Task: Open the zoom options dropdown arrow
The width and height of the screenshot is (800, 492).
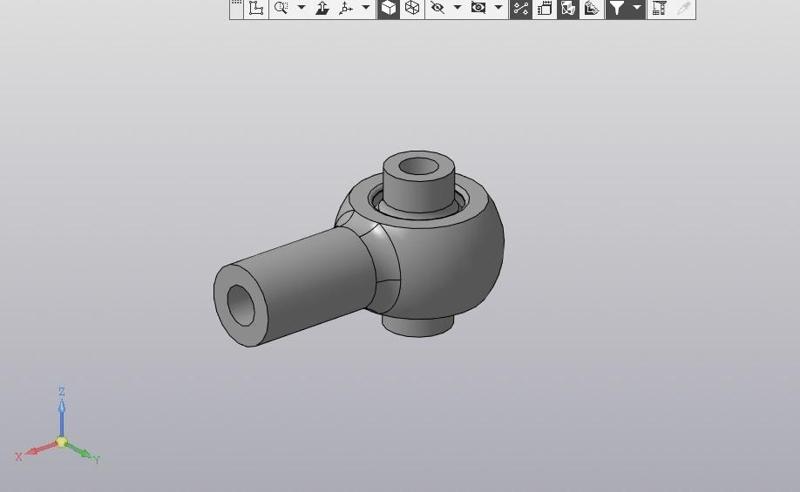Action: pos(302,8)
